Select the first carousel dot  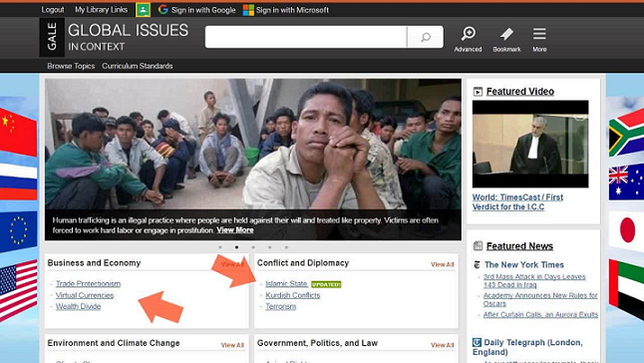pyautogui.click(x=220, y=247)
